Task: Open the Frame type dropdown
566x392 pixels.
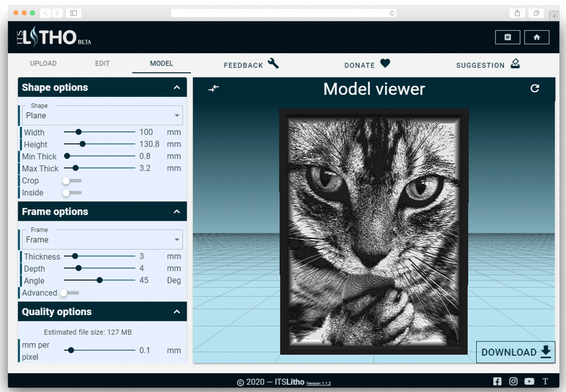Action: tap(102, 240)
